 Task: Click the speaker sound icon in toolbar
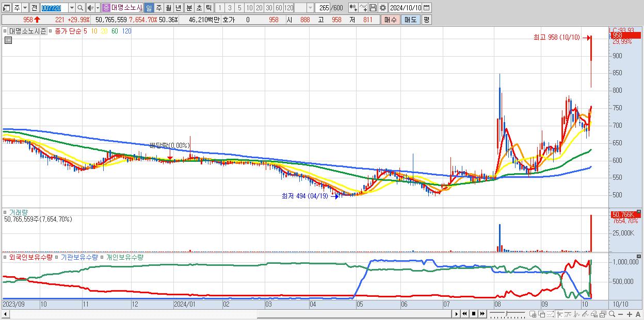pyautogui.click(x=90, y=8)
